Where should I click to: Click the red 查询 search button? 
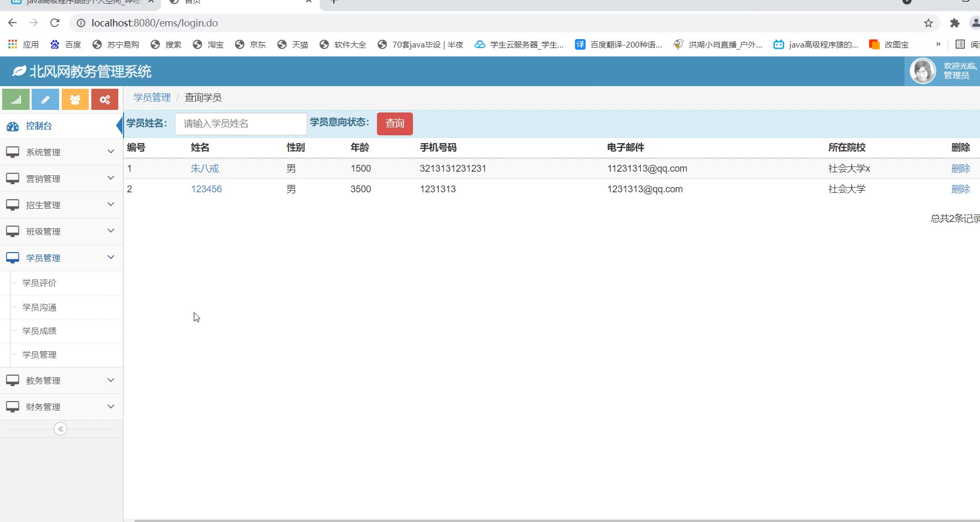[394, 124]
